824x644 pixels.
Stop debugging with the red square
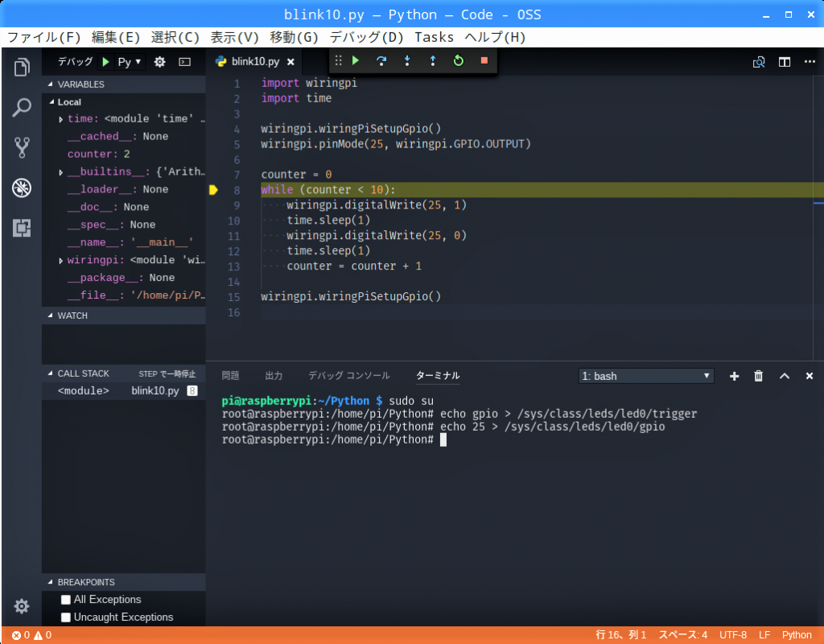point(484,60)
